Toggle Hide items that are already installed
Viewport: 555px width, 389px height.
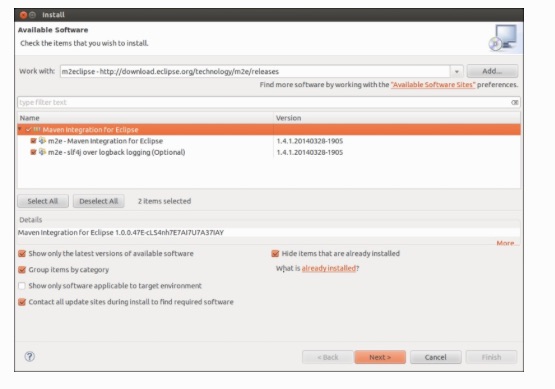(275, 253)
